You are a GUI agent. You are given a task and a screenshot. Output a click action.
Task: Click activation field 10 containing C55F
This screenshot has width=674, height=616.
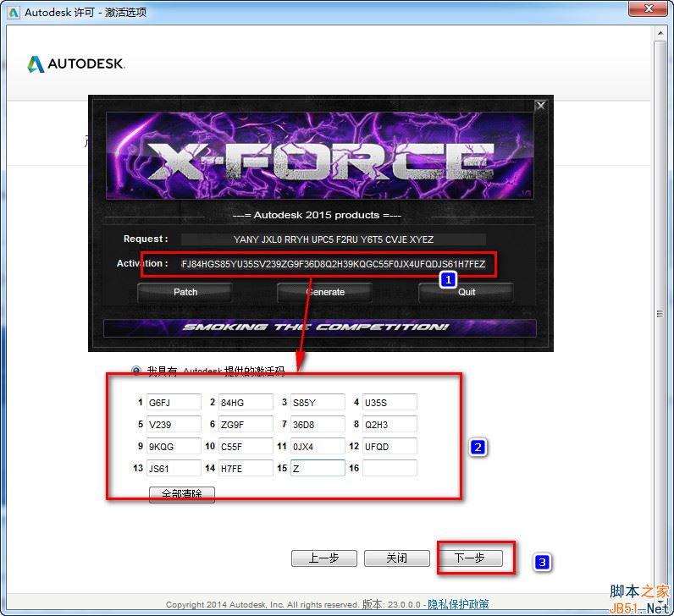tap(246, 446)
